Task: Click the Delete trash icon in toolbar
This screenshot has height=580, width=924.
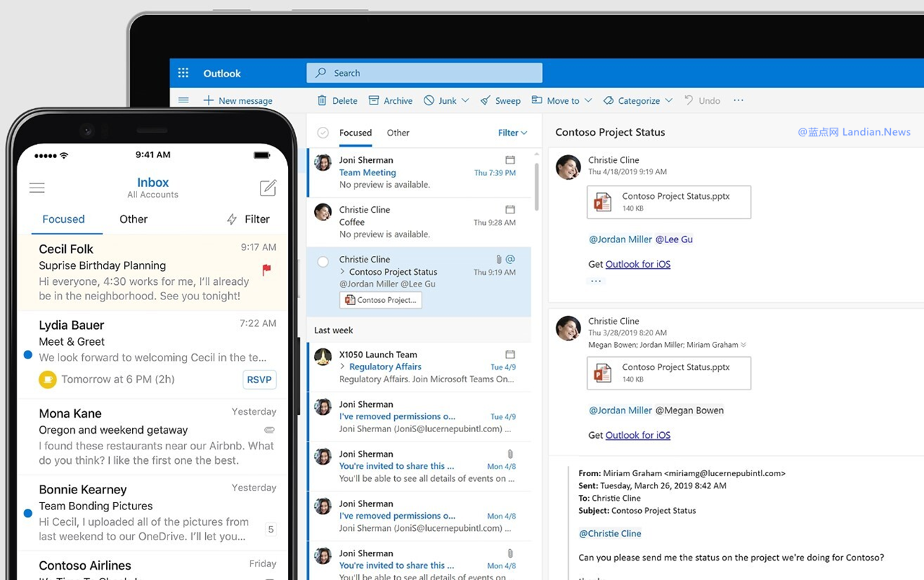Action: [323, 100]
